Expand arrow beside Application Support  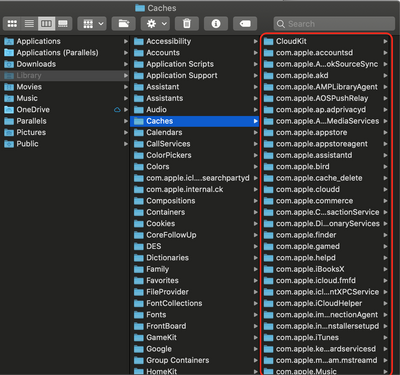coord(256,76)
